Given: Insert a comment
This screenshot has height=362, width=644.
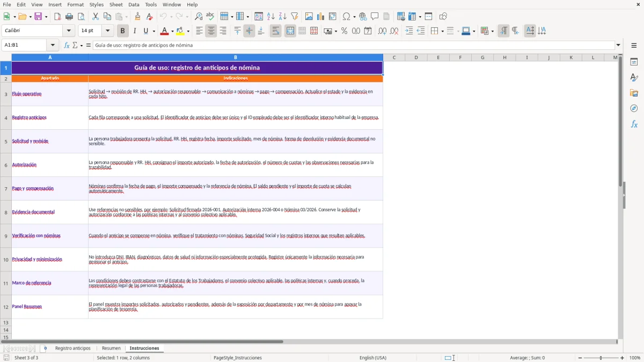Looking at the screenshot, I should click(x=375, y=17).
